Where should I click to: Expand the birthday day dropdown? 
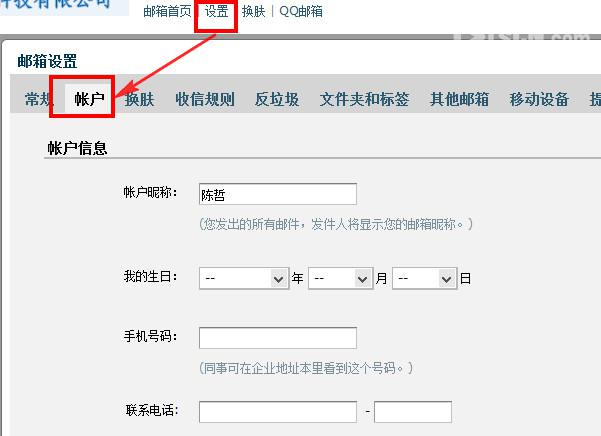coord(425,279)
